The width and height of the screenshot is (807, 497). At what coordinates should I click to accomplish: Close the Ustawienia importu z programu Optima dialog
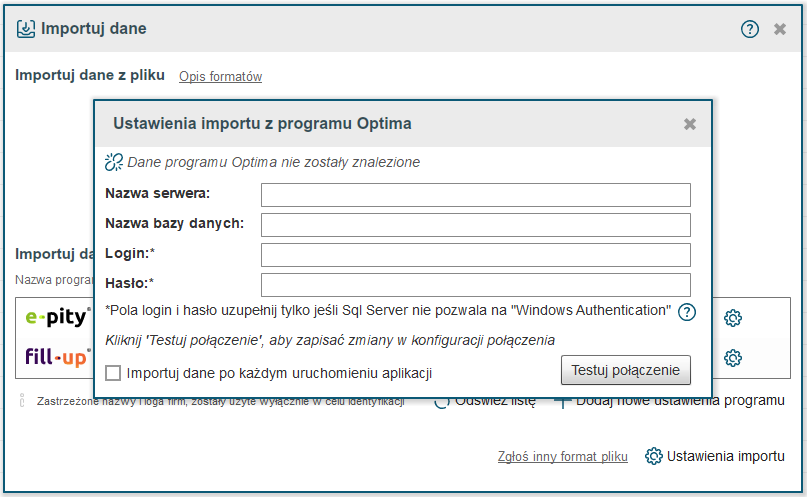pos(689,124)
